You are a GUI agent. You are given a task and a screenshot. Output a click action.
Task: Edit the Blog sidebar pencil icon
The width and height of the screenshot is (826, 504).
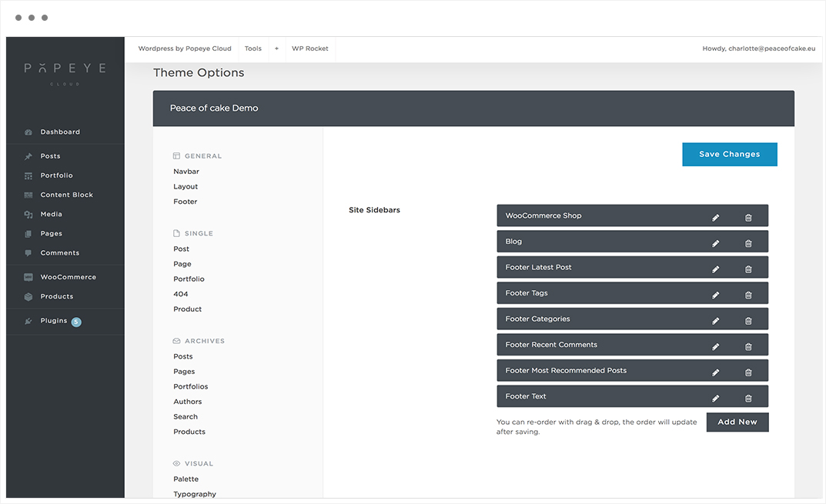(x=715, y=243)
